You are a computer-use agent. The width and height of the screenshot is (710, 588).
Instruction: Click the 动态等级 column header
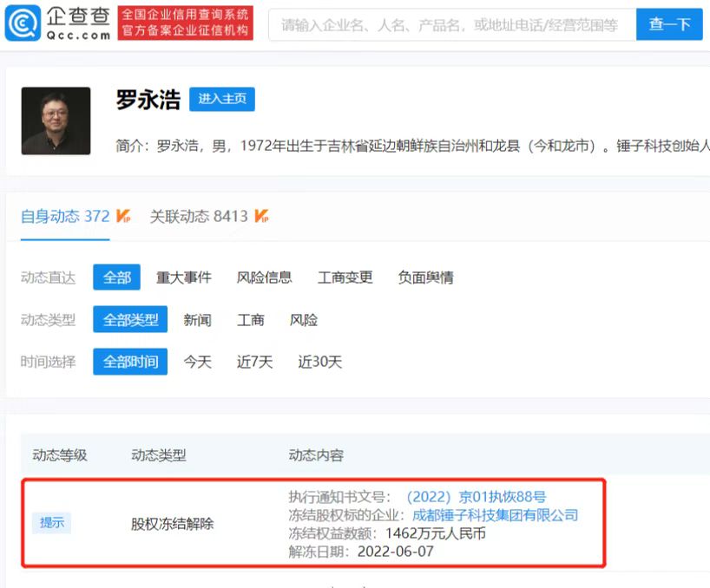pyautogui.click(x=59, y=455)
